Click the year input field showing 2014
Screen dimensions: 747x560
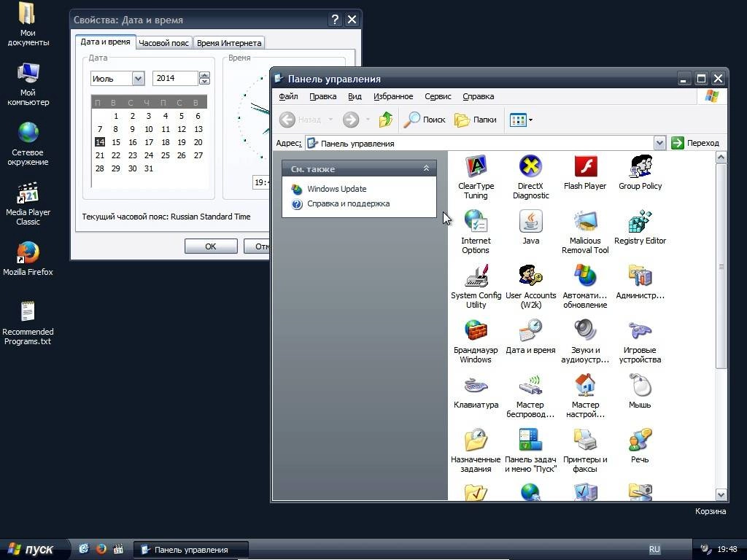coord(175,78)
